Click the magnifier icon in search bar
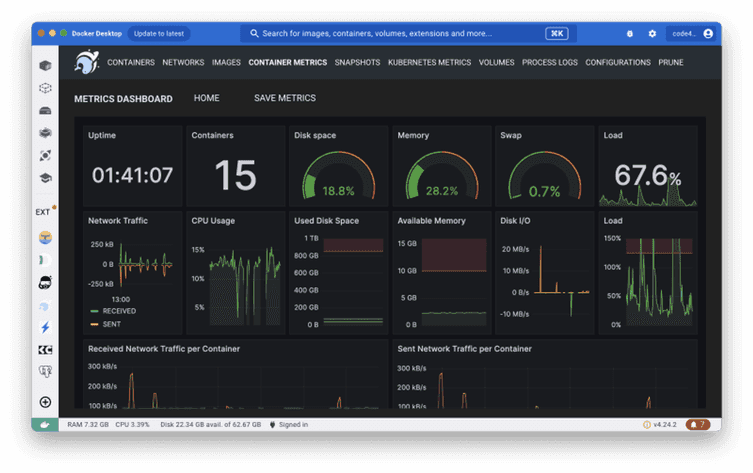753x473 pixels. click(x=254, y=34)
